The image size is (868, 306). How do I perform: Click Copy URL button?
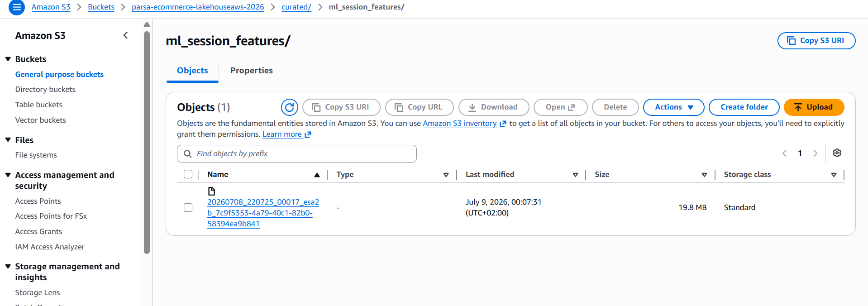coord(420,107)
